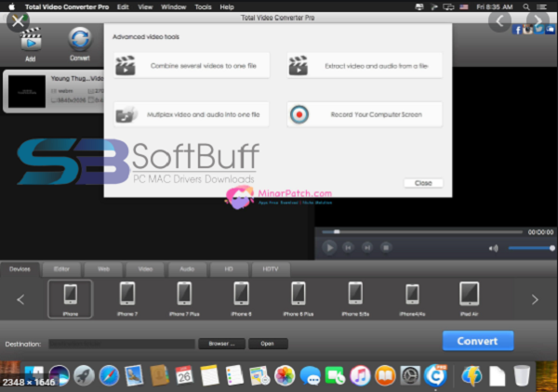The width and height of the screenshot is (558, 392).
Task: Skip to next frame in preview
Action: tap(367, 247)
